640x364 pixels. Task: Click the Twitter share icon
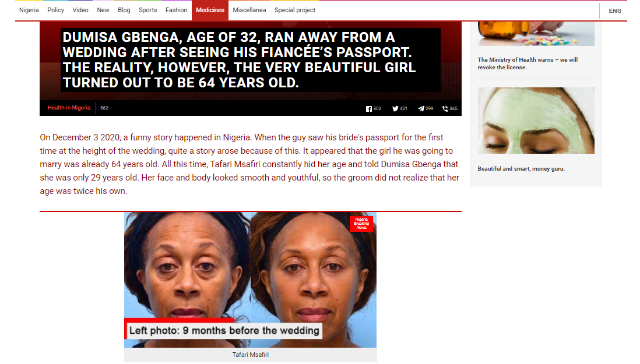click(x=395, y=109)
